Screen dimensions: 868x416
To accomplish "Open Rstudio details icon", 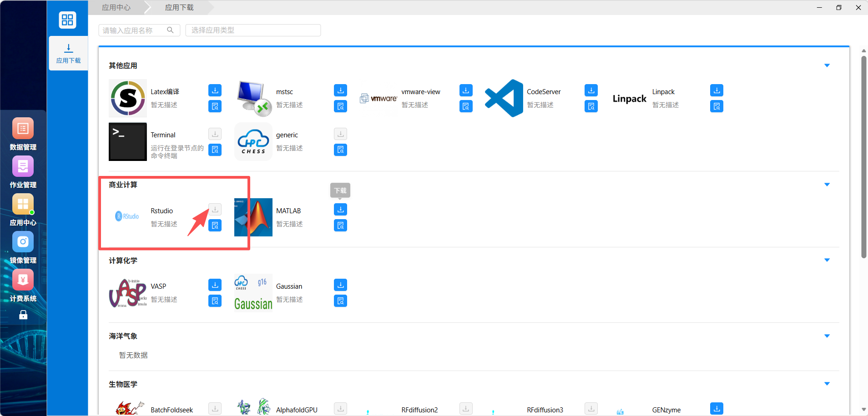I will (215, 226).
